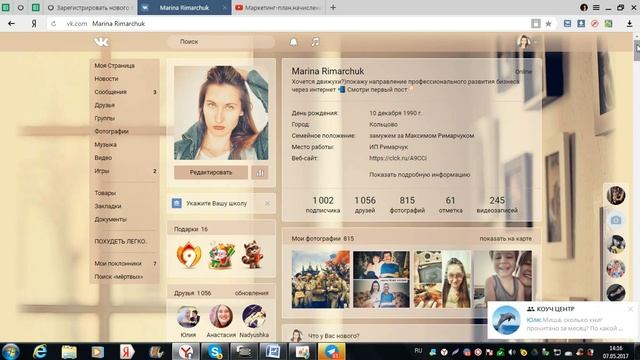Switch to 'Зарегистрировать нового' tab

point(91,7)
